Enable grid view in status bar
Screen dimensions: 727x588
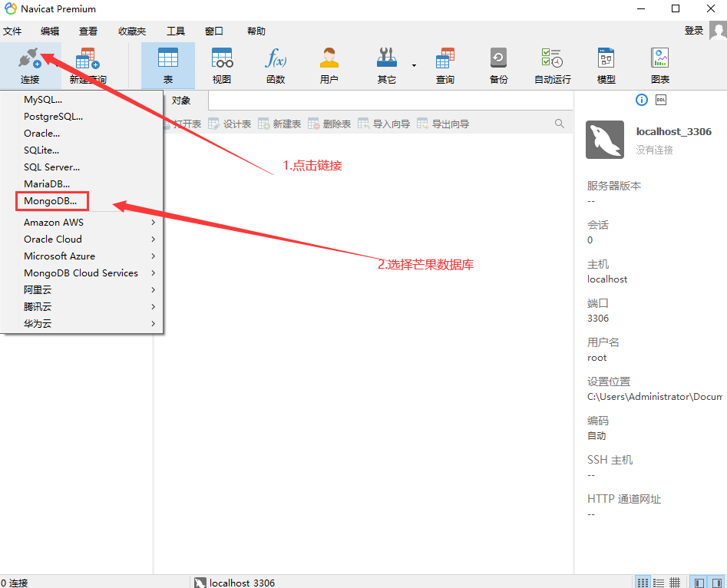pyautogui.click(x=675, y=581)
